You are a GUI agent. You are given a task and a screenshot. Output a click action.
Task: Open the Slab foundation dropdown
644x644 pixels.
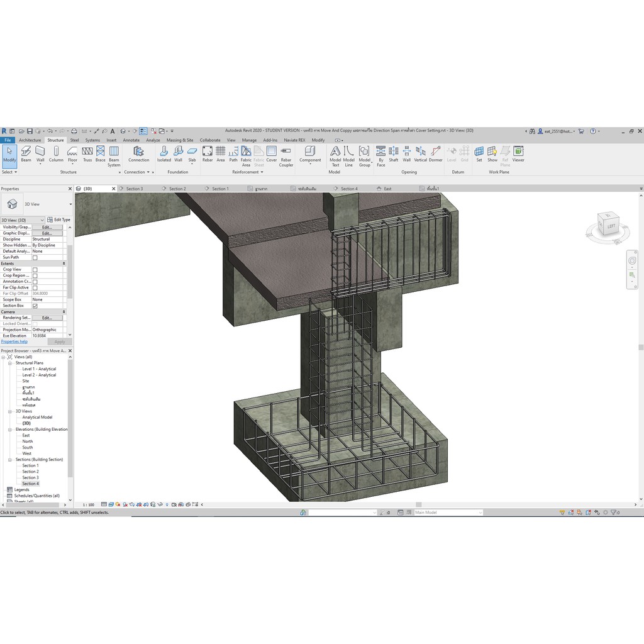(192, 164)
